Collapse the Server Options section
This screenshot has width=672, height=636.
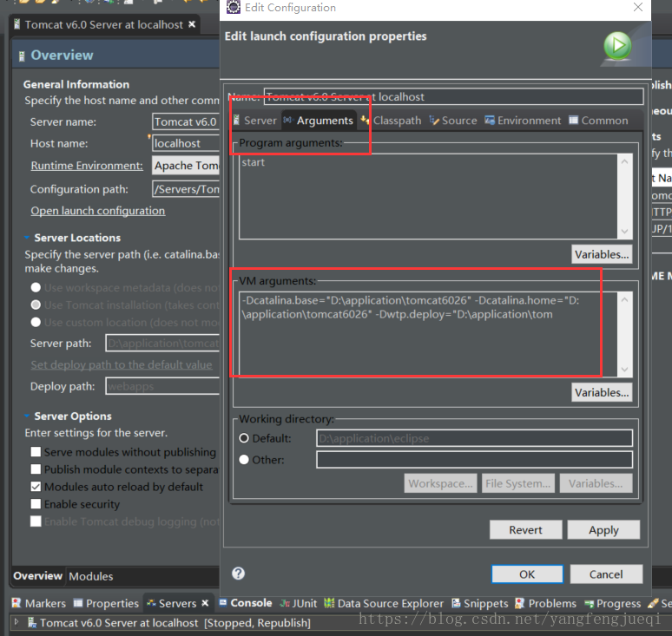[27, 416]
